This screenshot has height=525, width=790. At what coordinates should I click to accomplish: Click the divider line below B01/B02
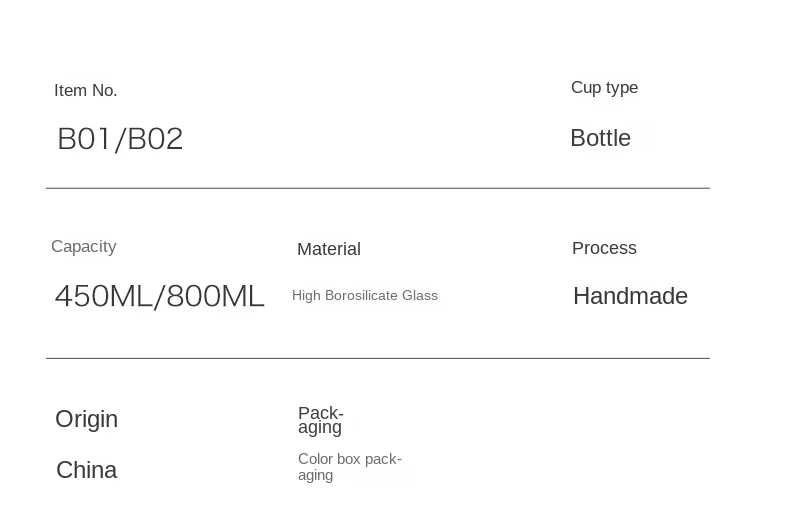coord(378,188)
